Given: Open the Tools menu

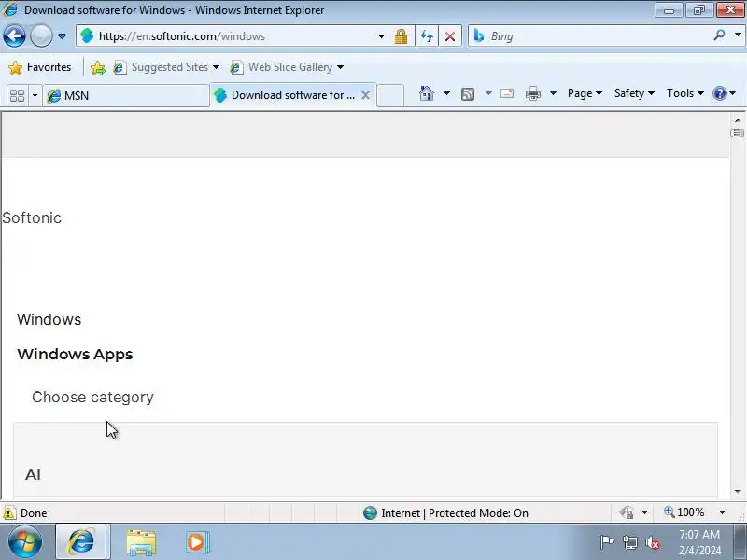Looking at the screenshot, I should coord(685,93).
